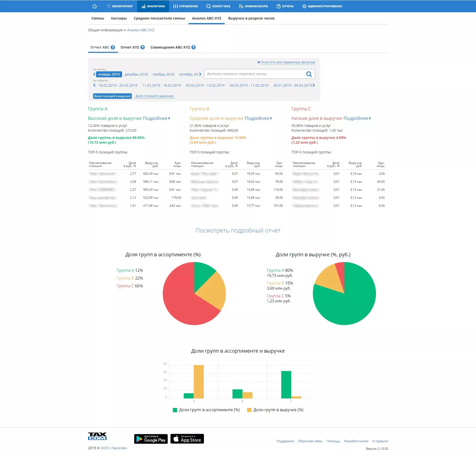Click the home icon in top navigation
The width and height of the screenshot is (476, 456).
pyautogui.click(x=94, y=6)
